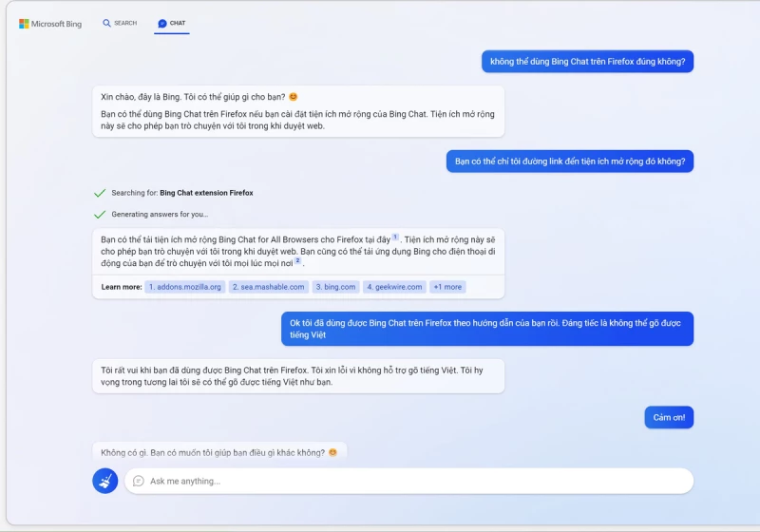Click the New topic broom icon

point(105,481)
